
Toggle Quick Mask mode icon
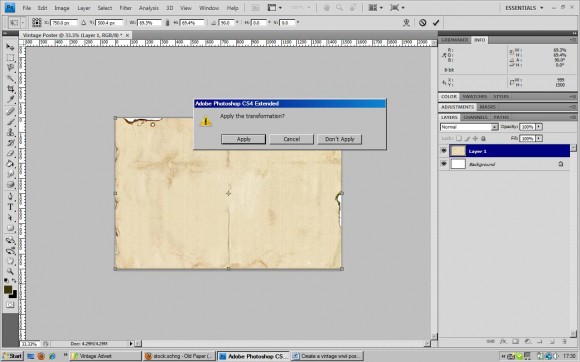[10, 305]
